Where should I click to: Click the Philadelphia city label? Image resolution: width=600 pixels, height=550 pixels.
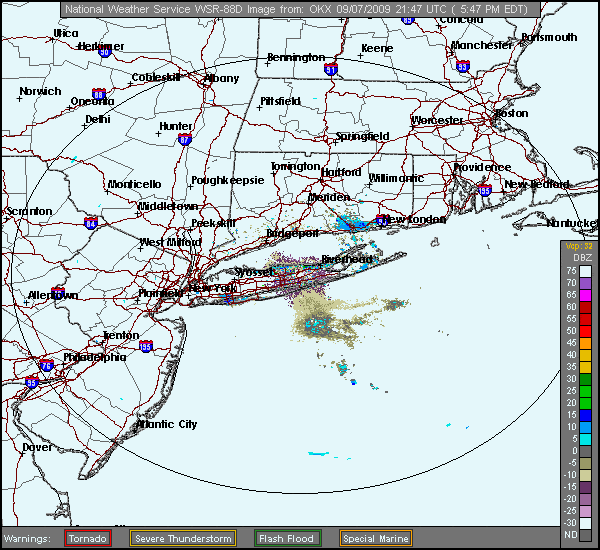(95, 357)
